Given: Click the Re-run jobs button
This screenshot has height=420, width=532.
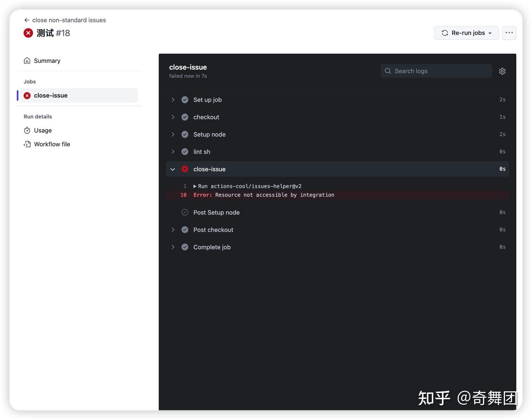Looking at the screenshot, I should tap(462, 32).
